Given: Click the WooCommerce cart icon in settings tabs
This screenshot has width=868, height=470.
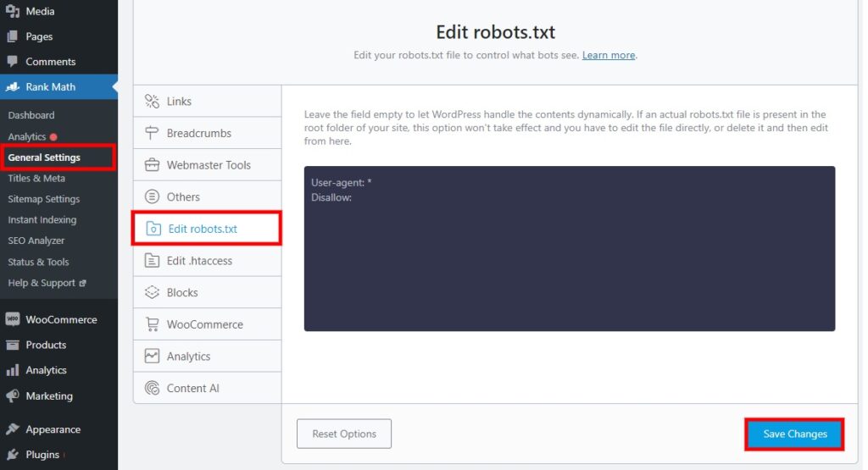Looking at the screenshot, I should click(x=152, y=324).
